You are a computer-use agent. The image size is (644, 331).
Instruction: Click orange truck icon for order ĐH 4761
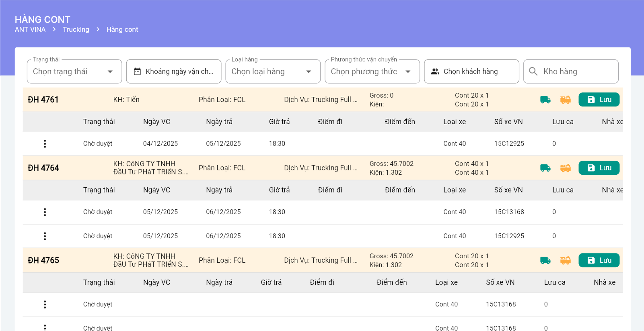coord(565,100)
